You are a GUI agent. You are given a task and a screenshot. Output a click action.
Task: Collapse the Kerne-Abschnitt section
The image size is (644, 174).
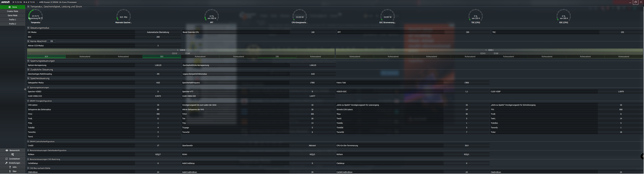point(28,41)
